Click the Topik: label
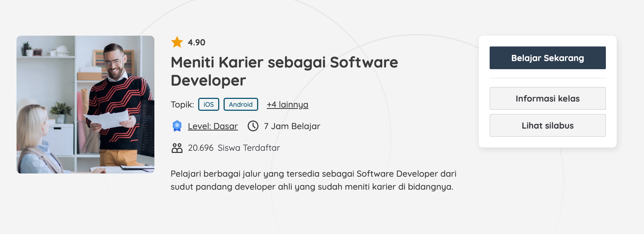Viewport: 644px width, 234px height. click(182, 104)
